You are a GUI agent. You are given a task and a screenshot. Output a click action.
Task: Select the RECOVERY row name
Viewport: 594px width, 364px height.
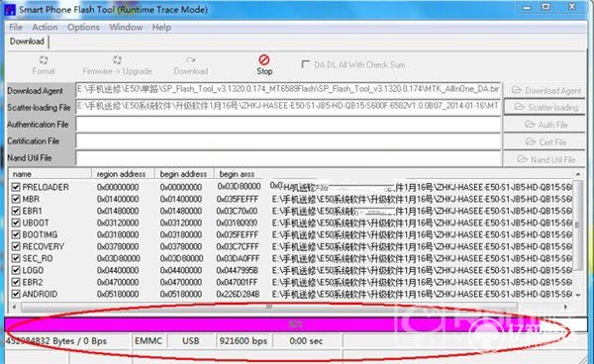[44, 246]
